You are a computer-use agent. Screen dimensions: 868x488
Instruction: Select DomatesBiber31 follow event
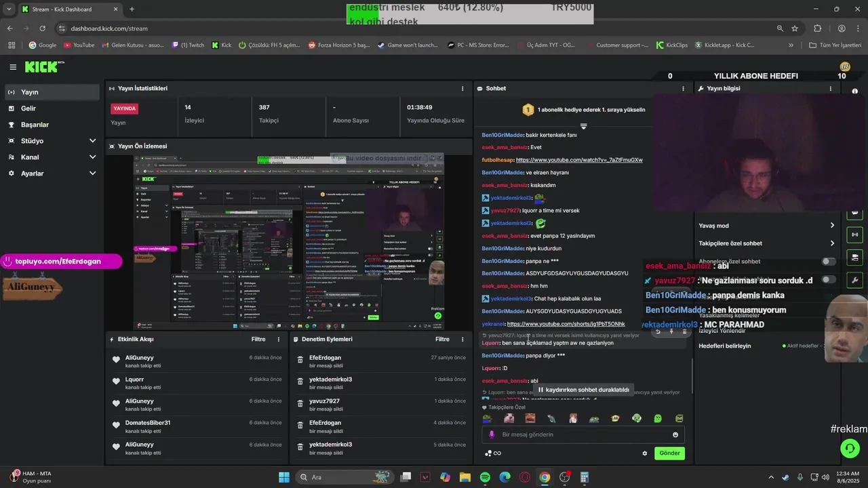click(x=197, y=426)
